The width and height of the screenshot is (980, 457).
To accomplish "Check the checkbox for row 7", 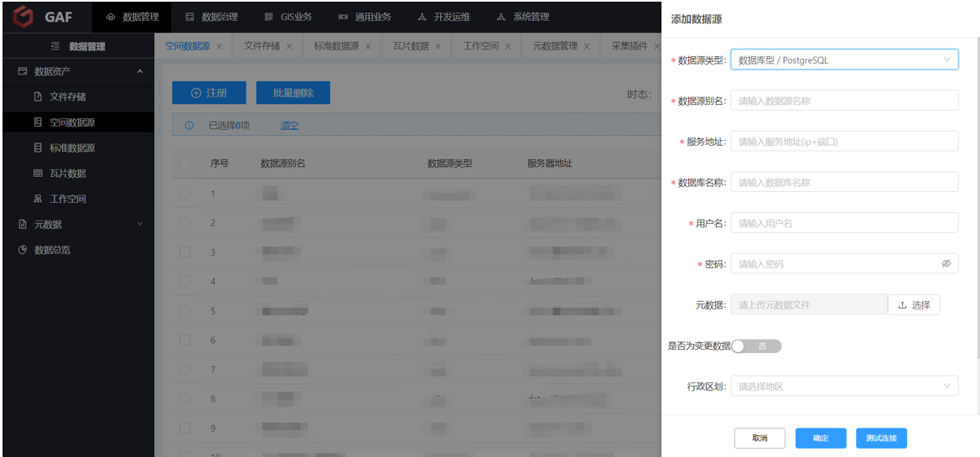I will point(184,370).
